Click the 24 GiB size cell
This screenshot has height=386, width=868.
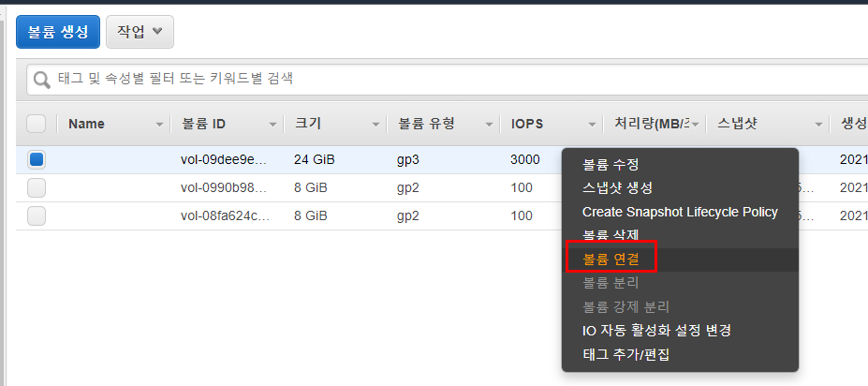[x=315, y=160]
